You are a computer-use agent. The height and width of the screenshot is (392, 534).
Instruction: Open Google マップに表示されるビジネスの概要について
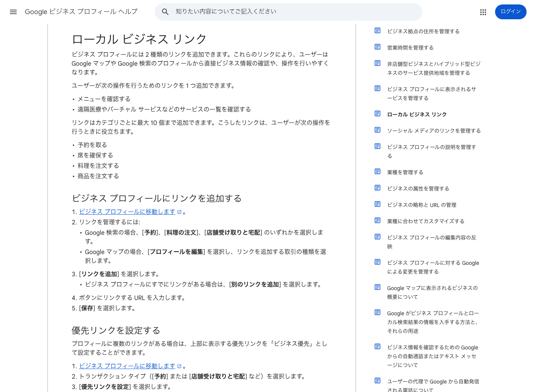432,293
